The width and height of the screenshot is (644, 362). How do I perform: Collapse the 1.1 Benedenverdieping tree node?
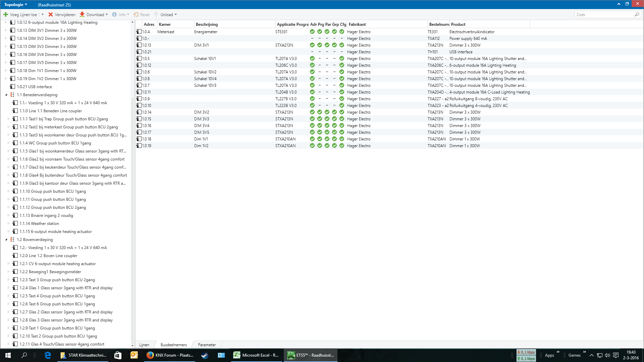(6, 95)
